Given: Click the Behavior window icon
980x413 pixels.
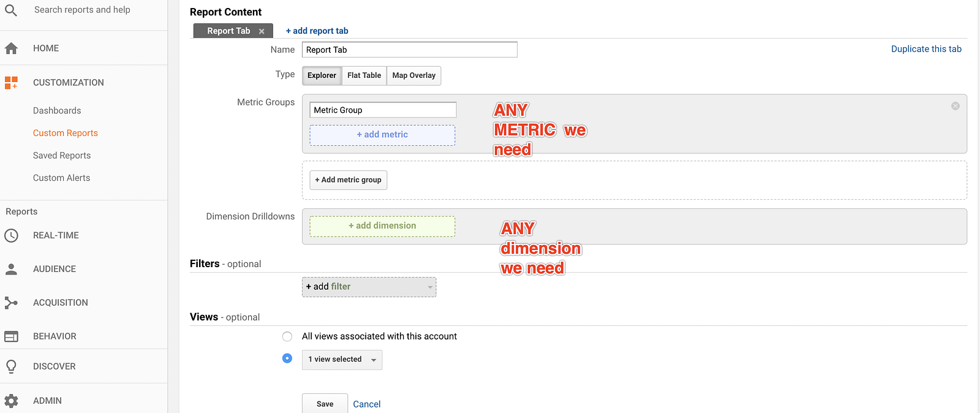Looking at the screenshot, I should (11, 336).
